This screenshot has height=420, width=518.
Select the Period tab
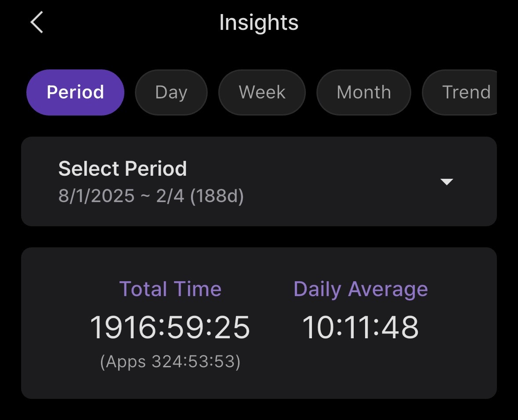click(75, 92)
